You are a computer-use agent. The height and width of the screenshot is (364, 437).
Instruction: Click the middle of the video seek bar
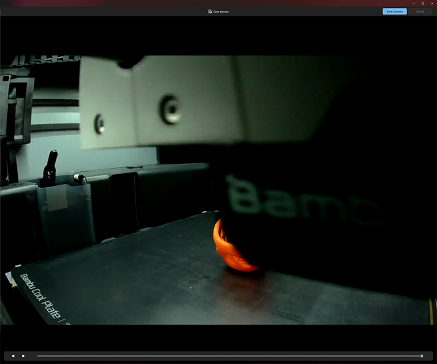(x=229, y=356)
